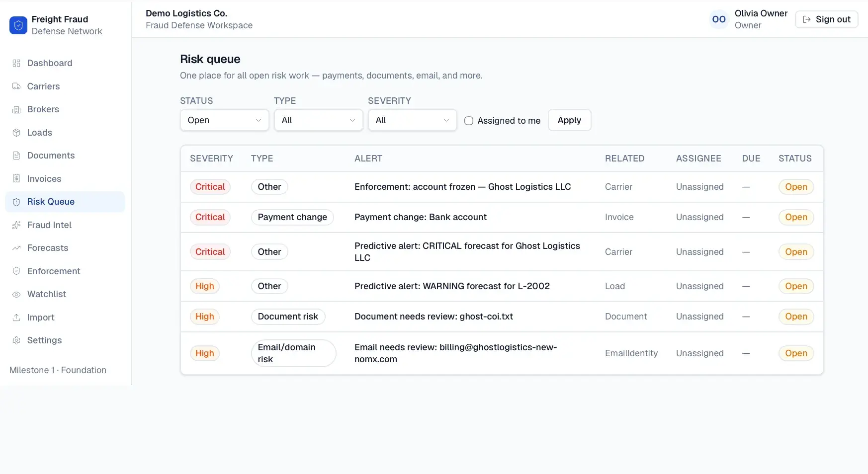Select Risk Queue in the sidebar
This screenshot has height=474, width=868.
(x=65, y=202)
